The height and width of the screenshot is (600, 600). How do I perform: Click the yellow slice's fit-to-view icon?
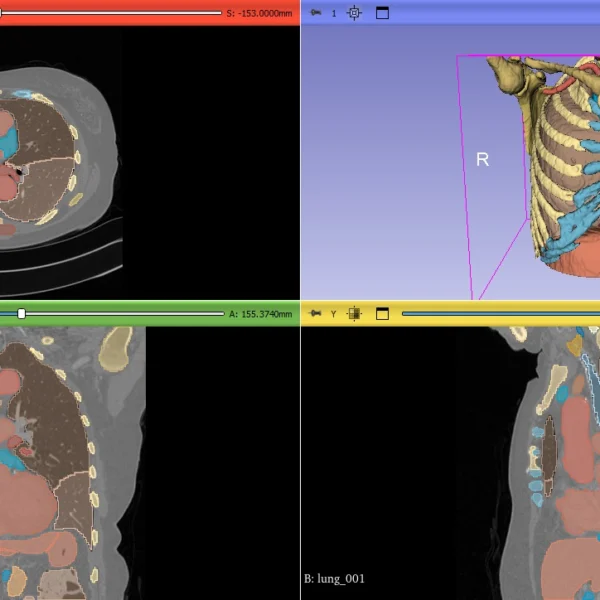(354, 314)
